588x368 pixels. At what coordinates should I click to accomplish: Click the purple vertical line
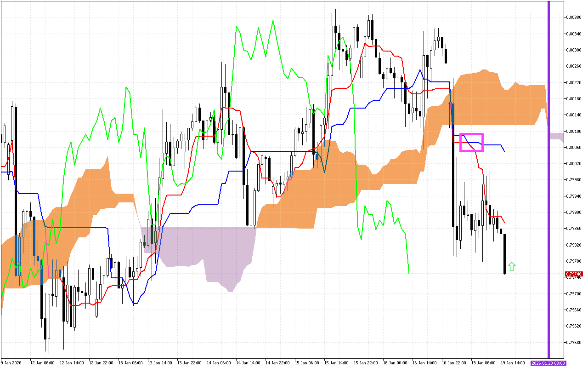[548, 184]
